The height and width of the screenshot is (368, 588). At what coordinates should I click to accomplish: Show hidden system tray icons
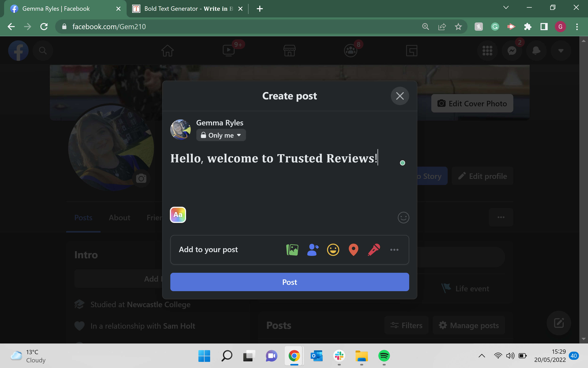[482, 356]
